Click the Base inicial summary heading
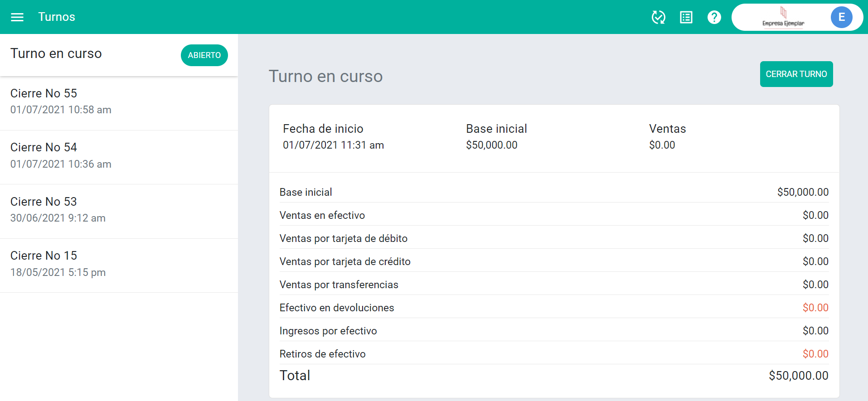Viewport: 868px width, 401px height. pyautogui.click(x=496, y=129)
